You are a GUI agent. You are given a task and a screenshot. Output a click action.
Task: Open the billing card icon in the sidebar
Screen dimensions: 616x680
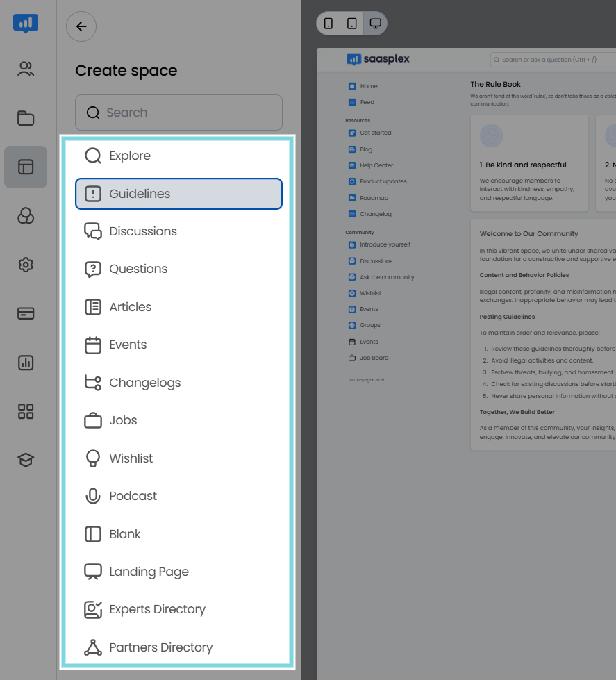(x=26, y=313)
